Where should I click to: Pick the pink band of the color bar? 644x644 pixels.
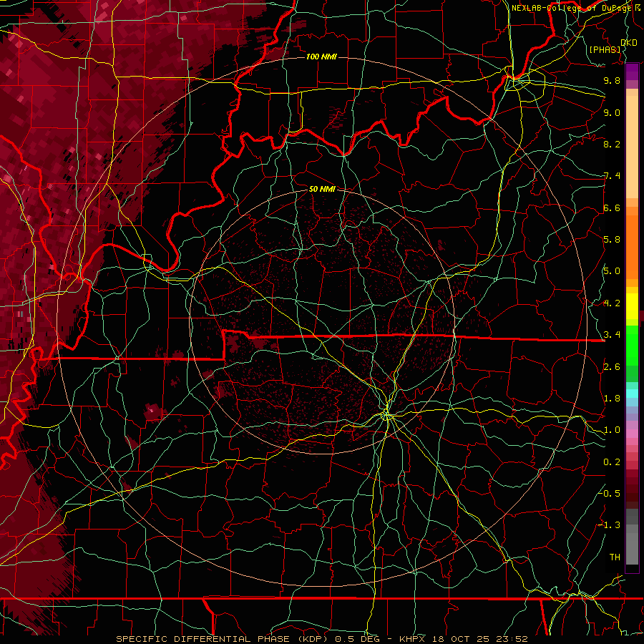coord(632,434)
